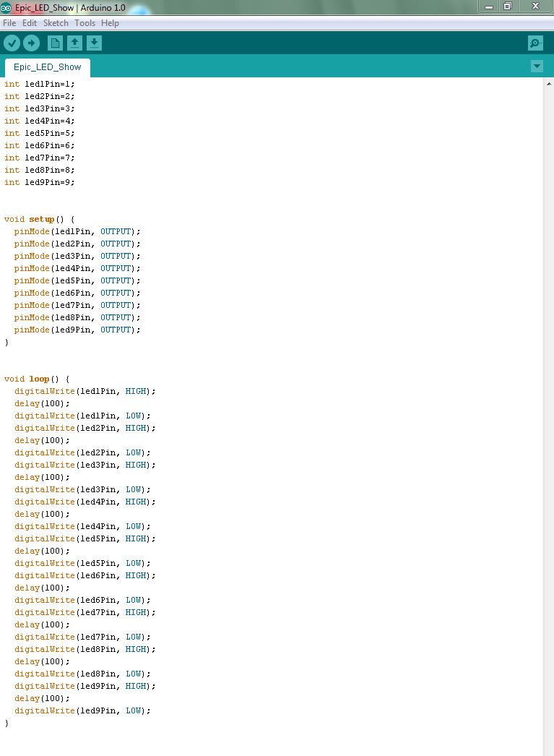Click 'pinMode(led1Pin, OUTPUT);' line
The image size is (554, 756).
[77, 231]
